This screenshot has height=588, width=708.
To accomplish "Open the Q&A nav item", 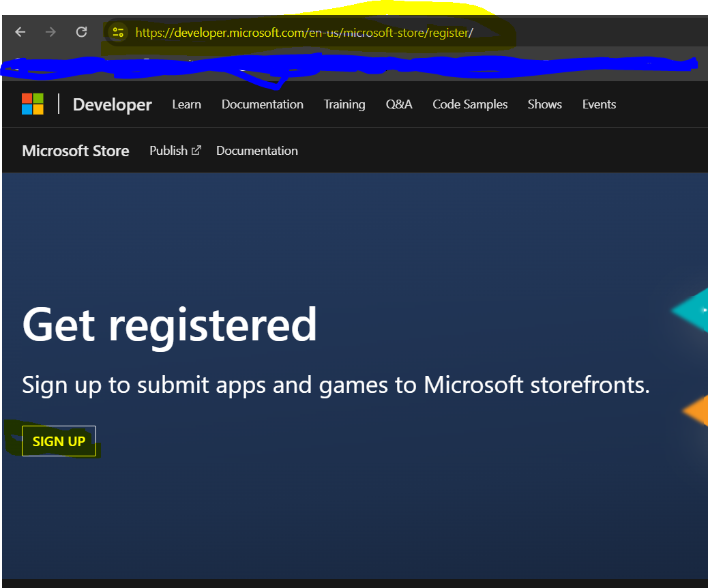I will click(399, 104).
